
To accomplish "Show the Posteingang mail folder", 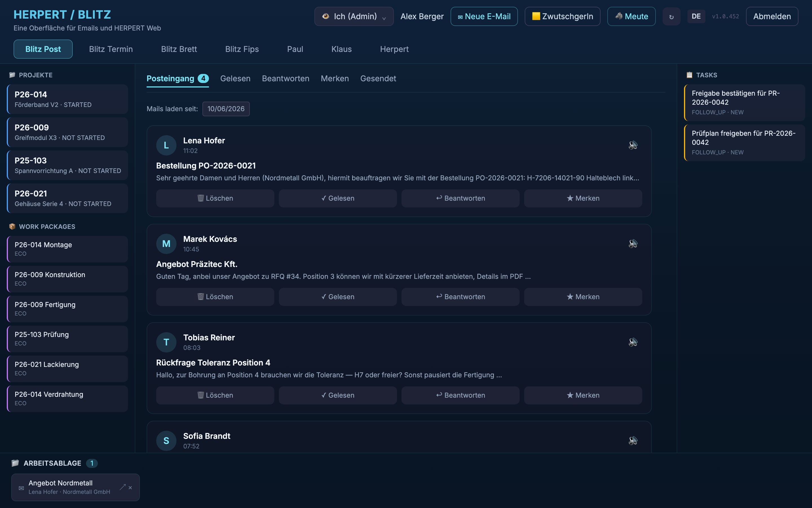I will click(178, 79).
